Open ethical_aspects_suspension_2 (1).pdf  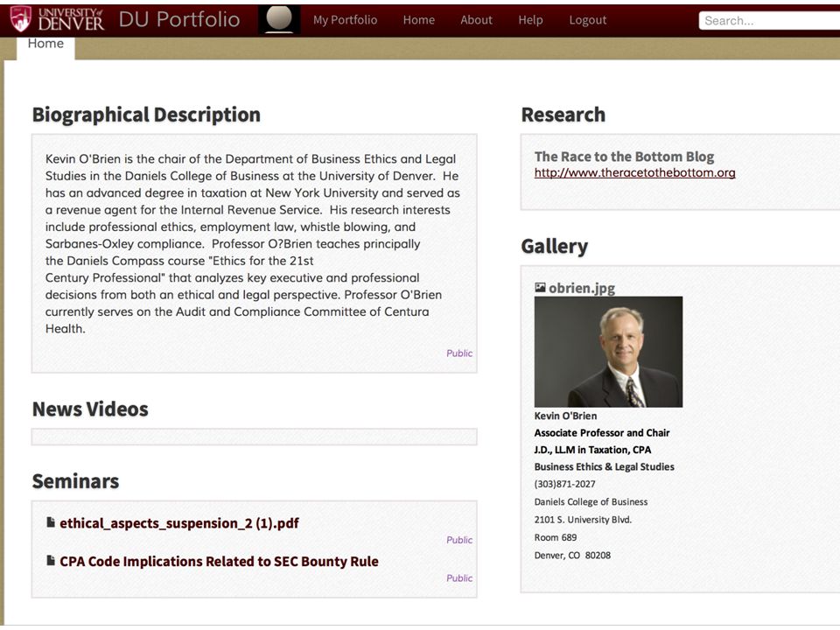point(179,523)
